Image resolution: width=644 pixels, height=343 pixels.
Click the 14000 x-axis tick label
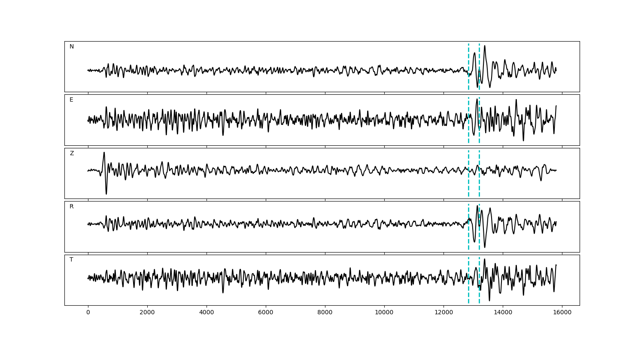click(x=503, y=313)
